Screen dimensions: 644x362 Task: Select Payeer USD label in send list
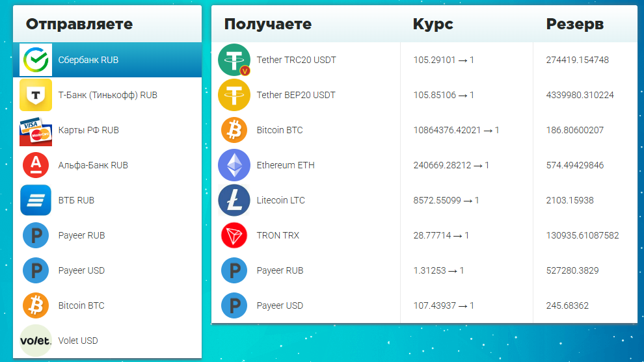click(81, 270)
